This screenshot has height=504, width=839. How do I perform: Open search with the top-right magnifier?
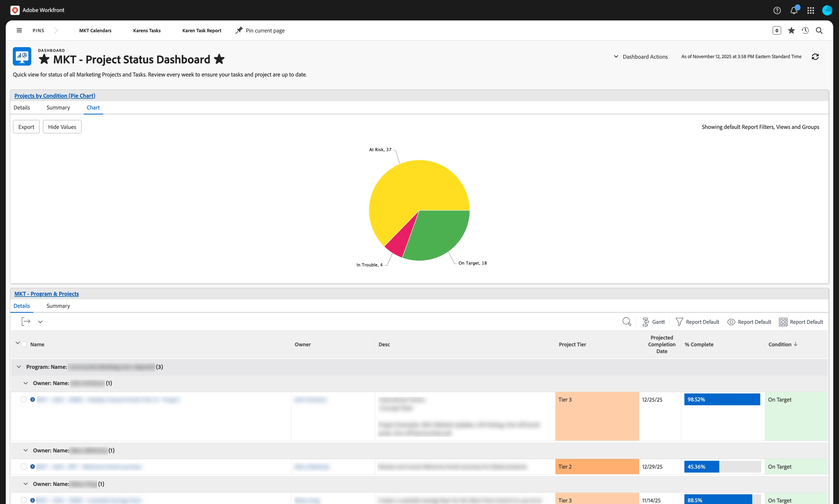[819, 31]
